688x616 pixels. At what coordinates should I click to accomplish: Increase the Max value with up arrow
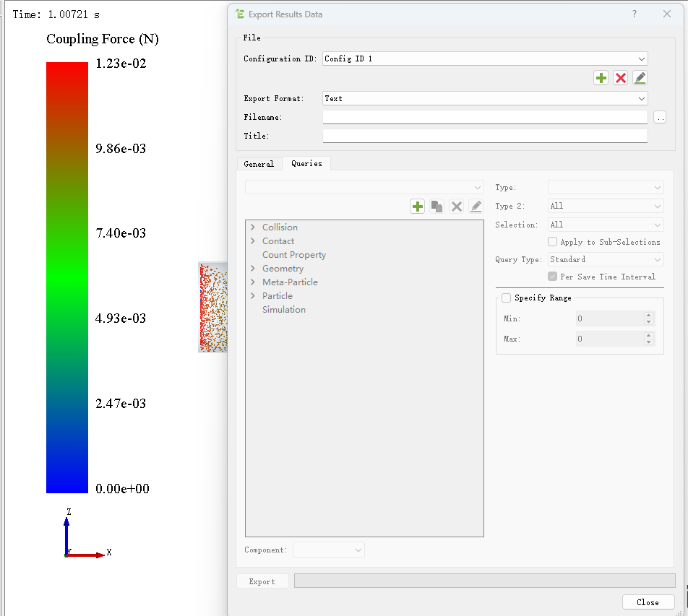[x=649, y=335]
